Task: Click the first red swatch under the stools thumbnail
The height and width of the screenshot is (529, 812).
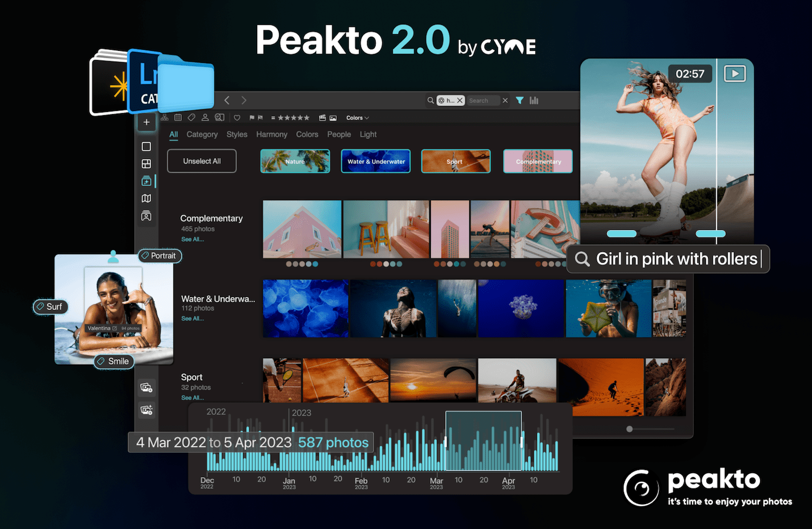Action: (x=373, y=264)
